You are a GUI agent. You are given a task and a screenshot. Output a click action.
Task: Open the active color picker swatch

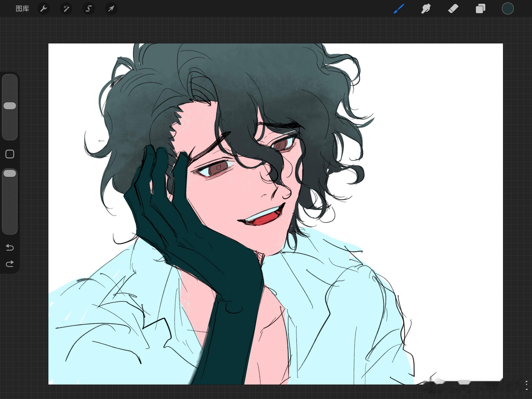pos(508,9)
